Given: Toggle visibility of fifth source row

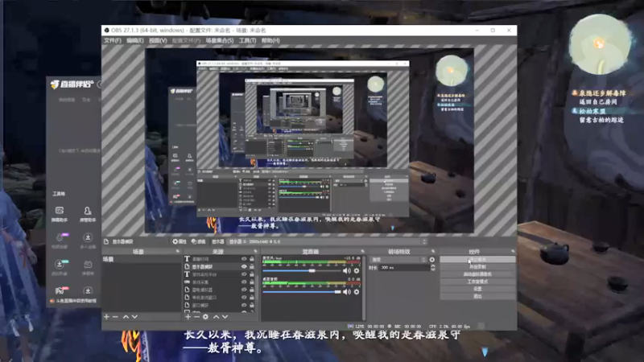Looking at the screenshot, I should 244,290.
